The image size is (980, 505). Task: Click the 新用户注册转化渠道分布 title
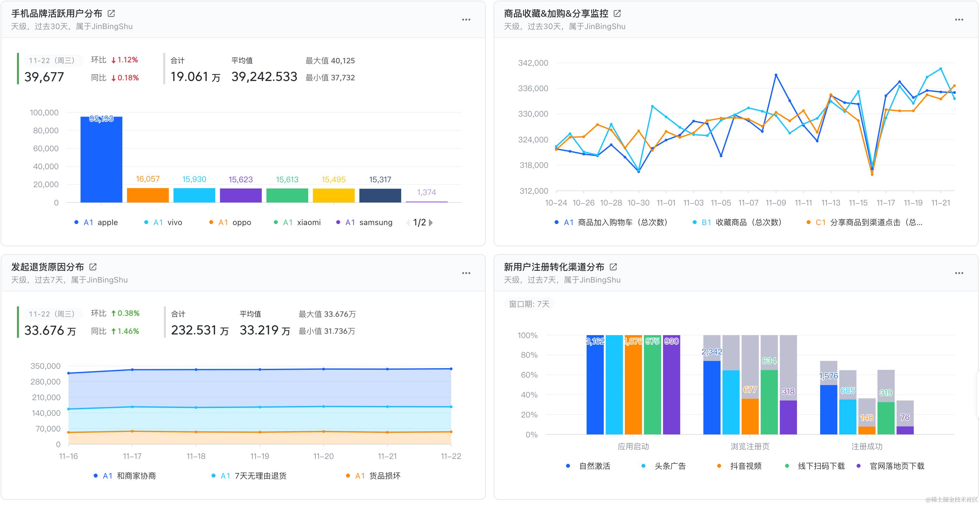click(x=554, y=267)
